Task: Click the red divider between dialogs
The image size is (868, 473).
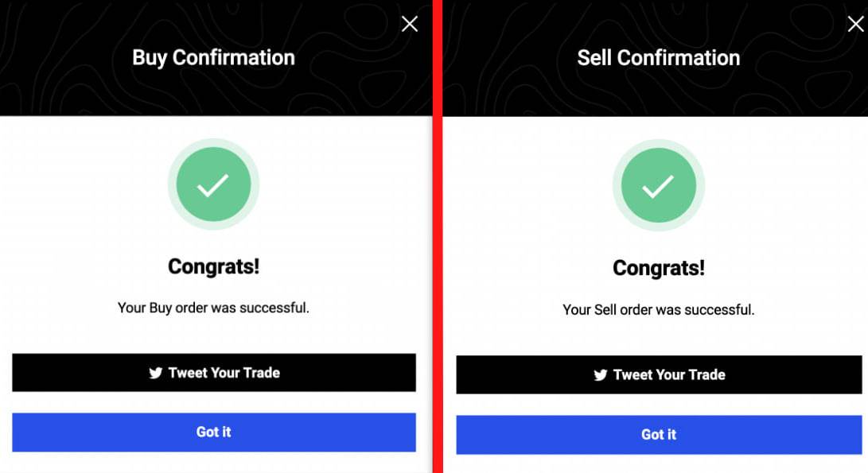Action: point(438,236)
